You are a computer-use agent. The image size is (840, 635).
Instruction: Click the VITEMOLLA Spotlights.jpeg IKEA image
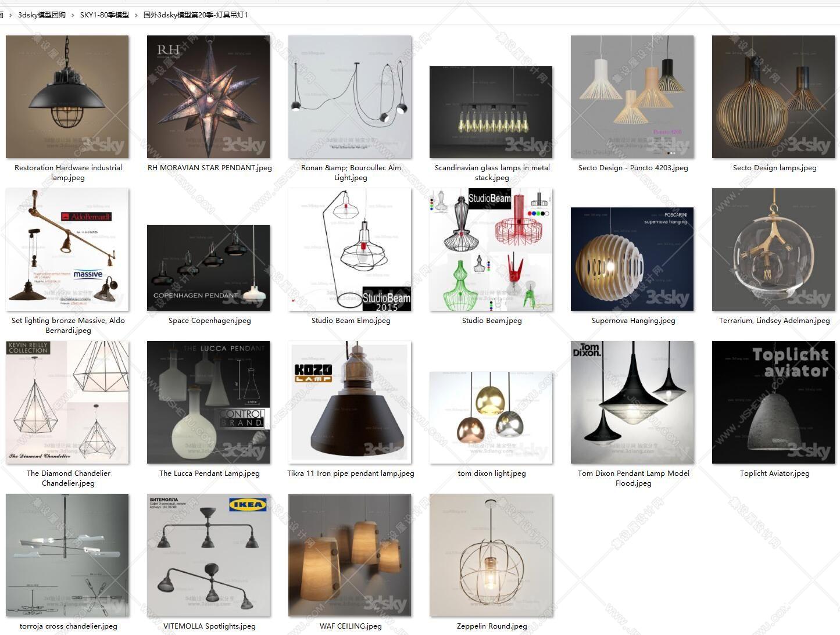point(209,555)
